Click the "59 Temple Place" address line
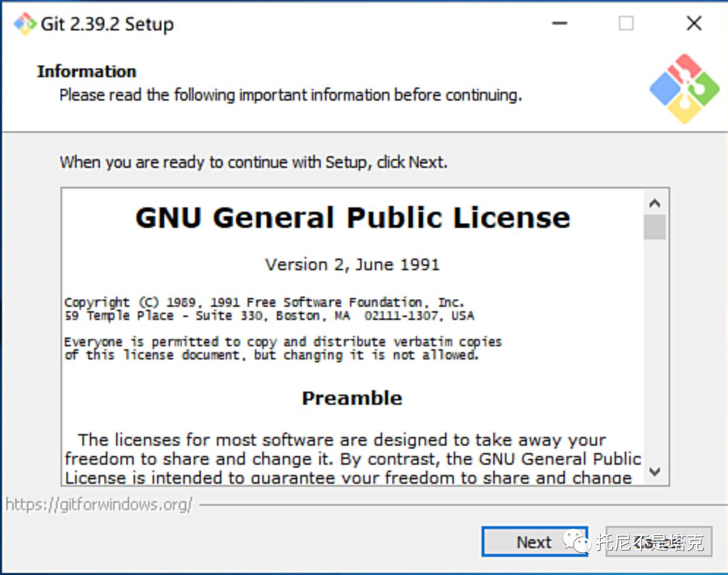The image size is (728, 575). coord(269,316)
